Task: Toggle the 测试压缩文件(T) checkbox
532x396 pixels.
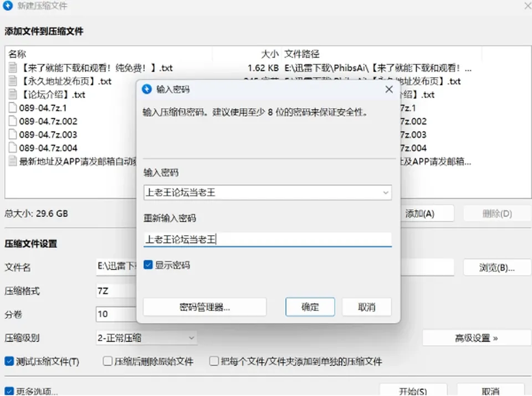Action: click(x=9, y=361)
